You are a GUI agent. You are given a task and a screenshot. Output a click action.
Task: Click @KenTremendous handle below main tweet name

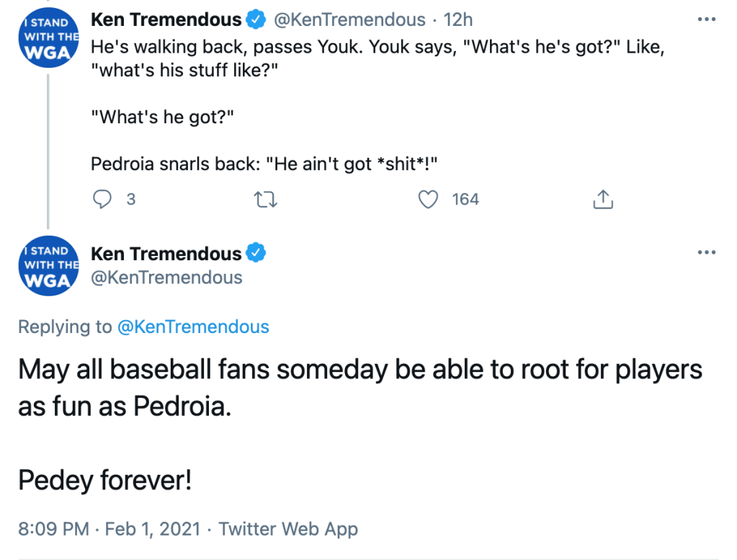point(166,277)
